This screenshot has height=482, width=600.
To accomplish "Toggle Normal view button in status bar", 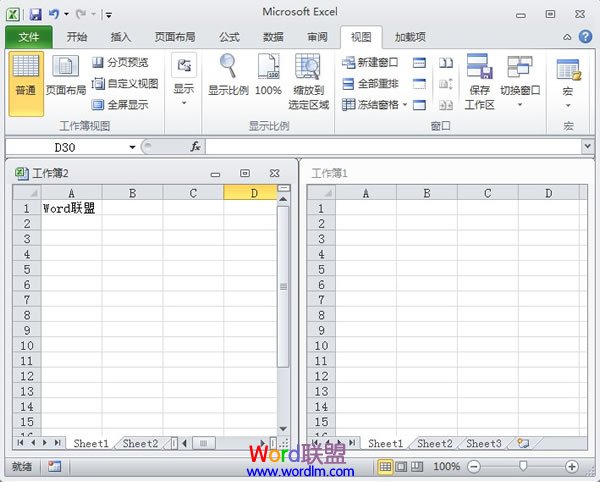I will (385, 467).
